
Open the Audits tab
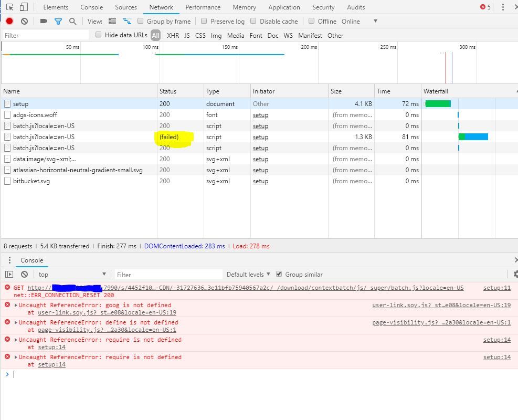coord(356,7)
